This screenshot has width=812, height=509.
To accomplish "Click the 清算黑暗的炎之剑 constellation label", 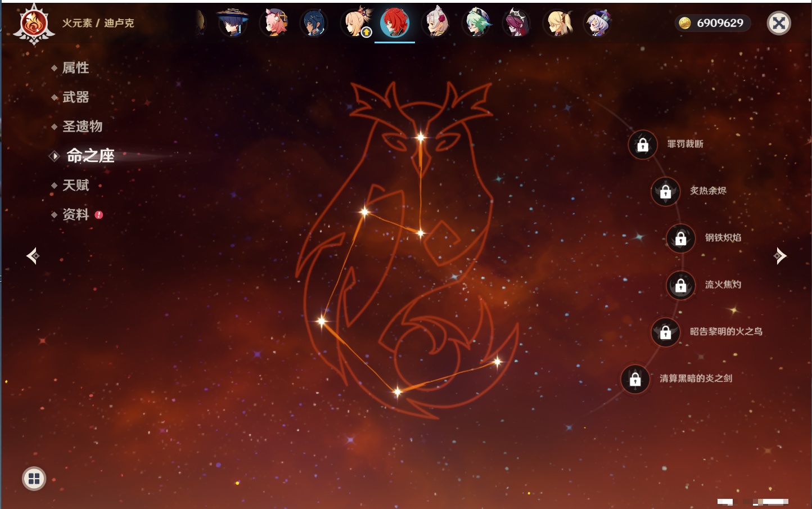I will click(696, 379).
